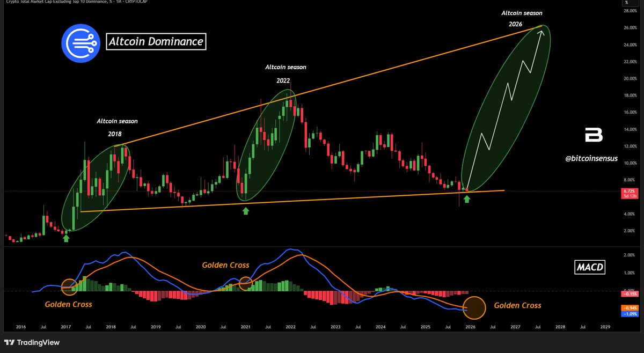Viewport: 644px width, 353px height.
Task: Select the -0.15% MACD value label
Action: click(630, 294)
